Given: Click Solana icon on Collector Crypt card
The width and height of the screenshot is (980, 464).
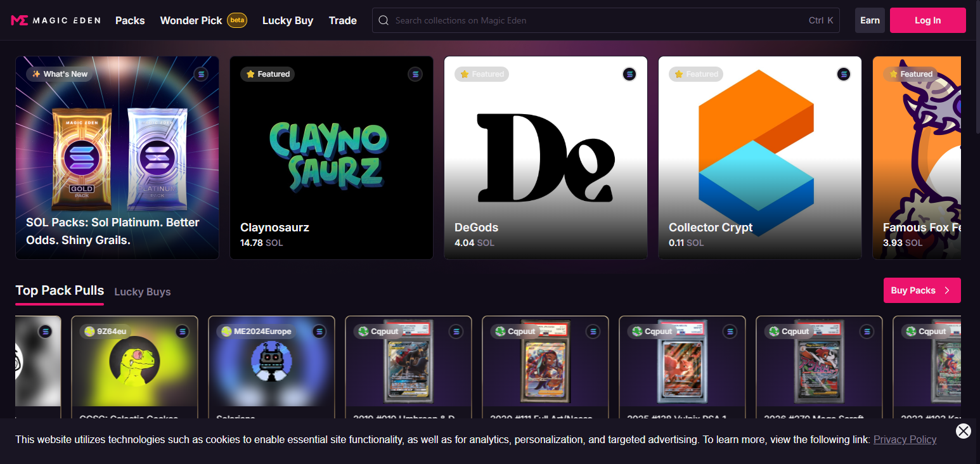Looking at the screenshot, I should coord(844,74).
